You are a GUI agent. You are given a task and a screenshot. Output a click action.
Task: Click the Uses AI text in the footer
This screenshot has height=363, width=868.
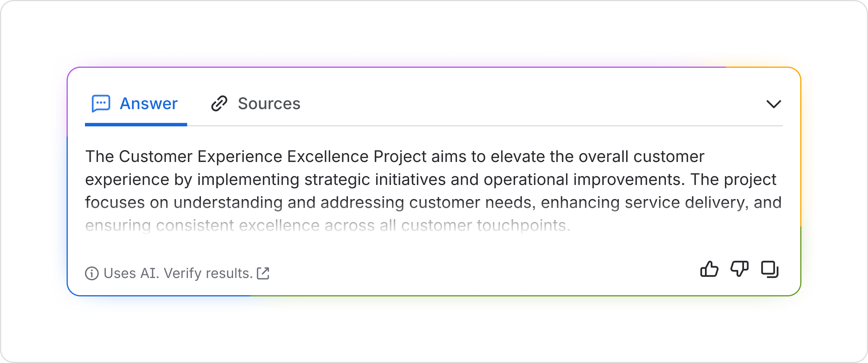(x=131, y=273)
